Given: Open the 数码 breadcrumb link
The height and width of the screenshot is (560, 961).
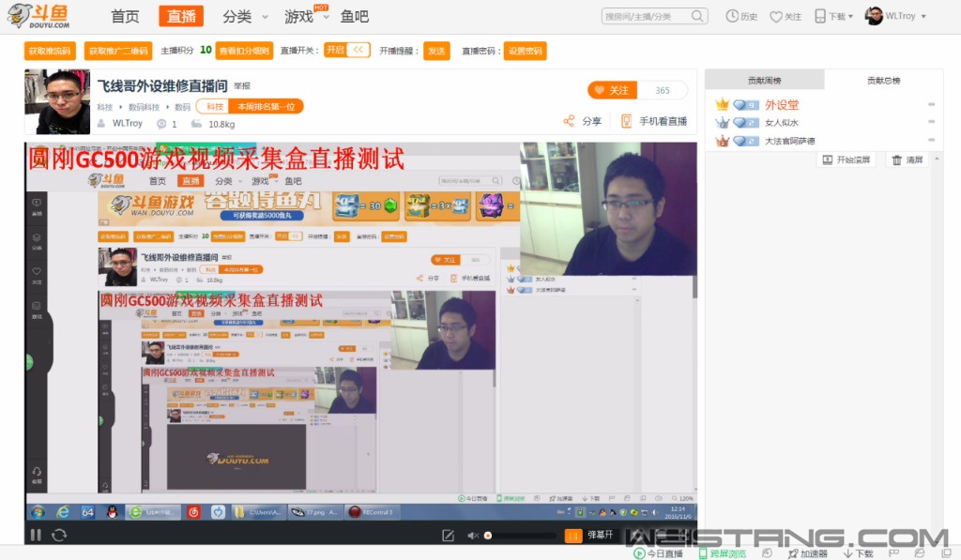Looking at the screenshot, I should (183, 107).
